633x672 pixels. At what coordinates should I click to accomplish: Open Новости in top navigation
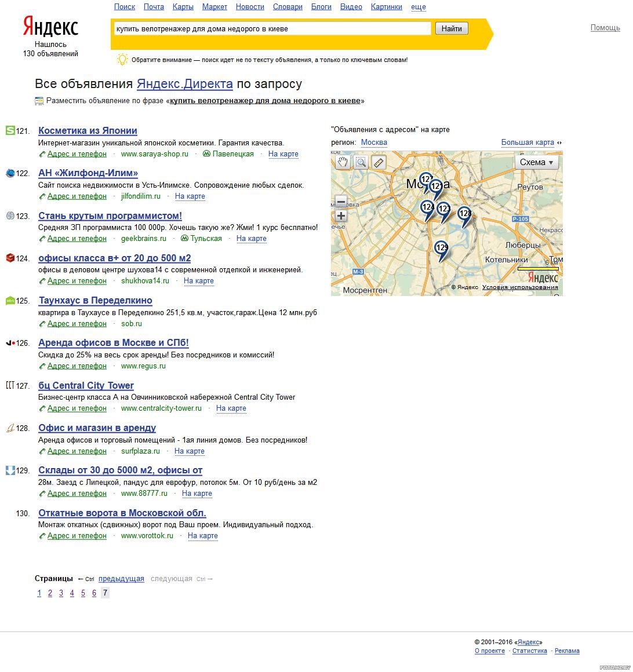(x=250, y=7)
